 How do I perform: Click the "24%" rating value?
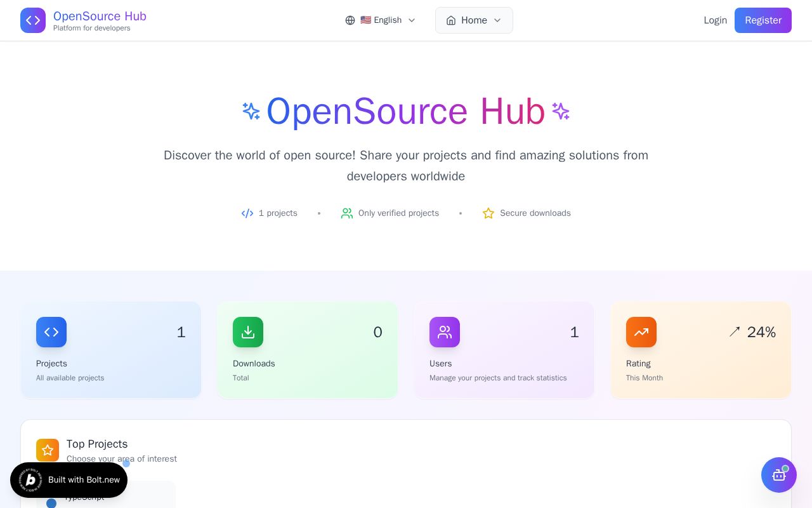[x=761, y=332]
